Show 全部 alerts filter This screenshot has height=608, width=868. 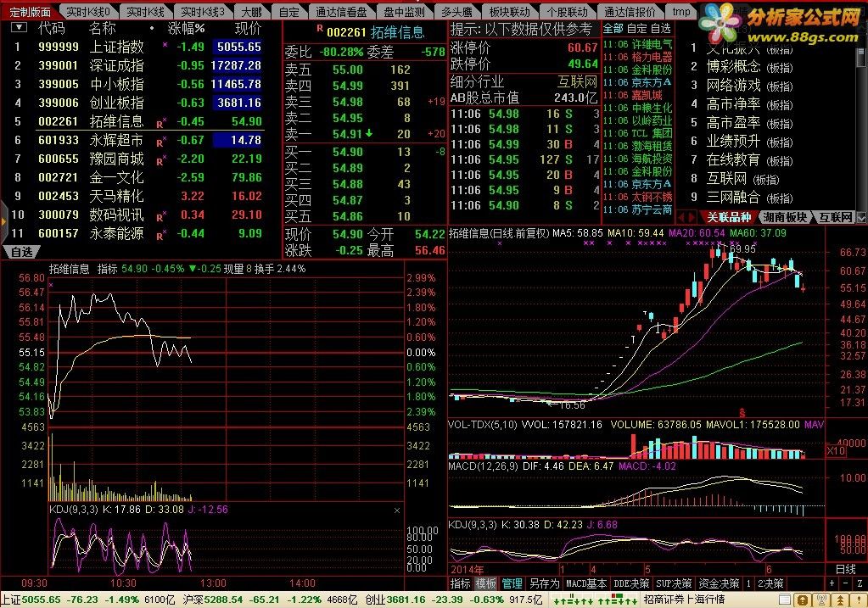click(613, 28)
